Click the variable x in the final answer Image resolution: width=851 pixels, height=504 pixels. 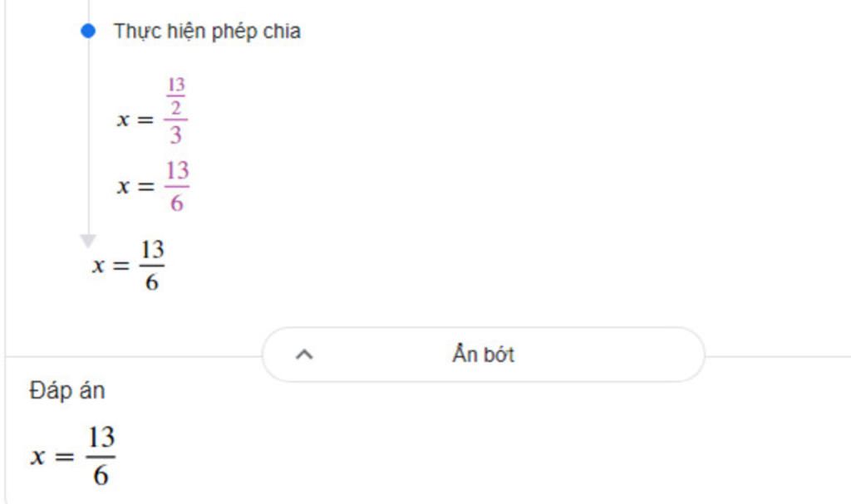click(37, 456)
